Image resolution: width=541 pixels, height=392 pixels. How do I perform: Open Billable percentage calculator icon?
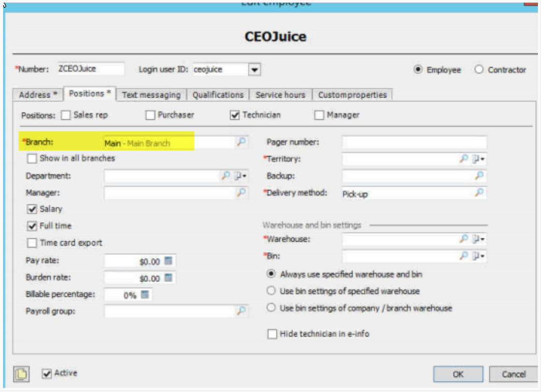[145, 294]
